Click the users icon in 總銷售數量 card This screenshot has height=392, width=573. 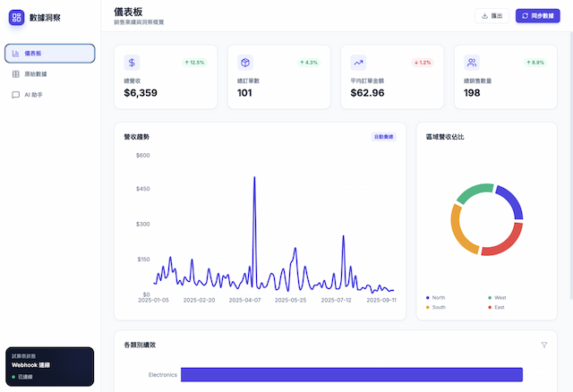coord(472,63)
